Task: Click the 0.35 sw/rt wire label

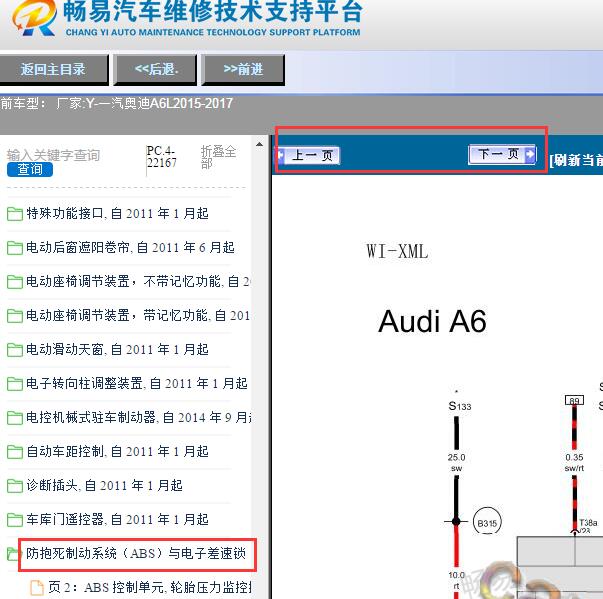Action: [x=574, y=463]
